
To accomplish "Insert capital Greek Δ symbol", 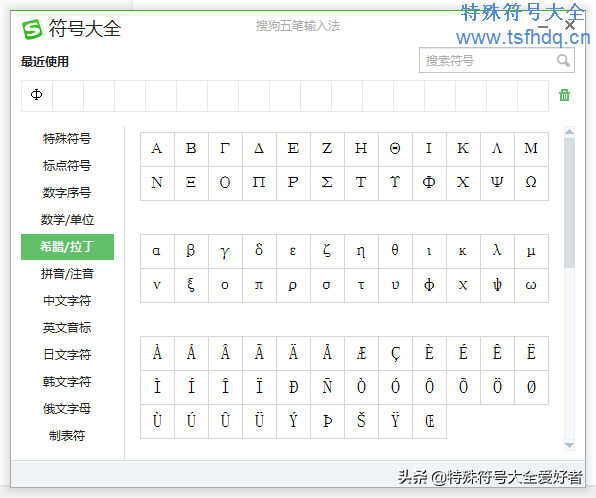I will point(259,149).
